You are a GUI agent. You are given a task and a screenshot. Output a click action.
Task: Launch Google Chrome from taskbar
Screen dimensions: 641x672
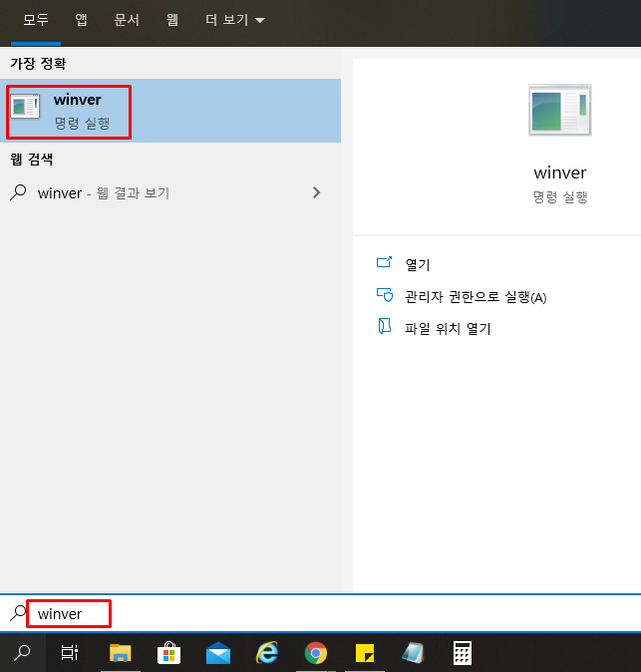(316, 652)
